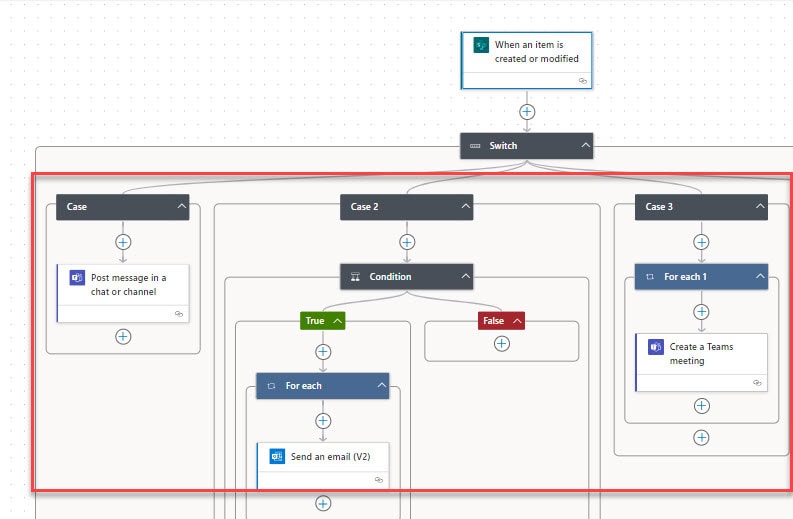Image resolution: width=793 pixels, height=519 pixels.
Task: Select the For each 1 loop header
Action: tap(701, 277)
